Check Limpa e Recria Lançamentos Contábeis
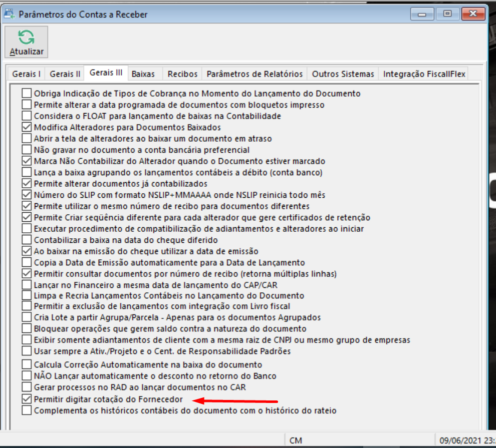This screenshot has height=448, width=496. [x=27, y=296]
